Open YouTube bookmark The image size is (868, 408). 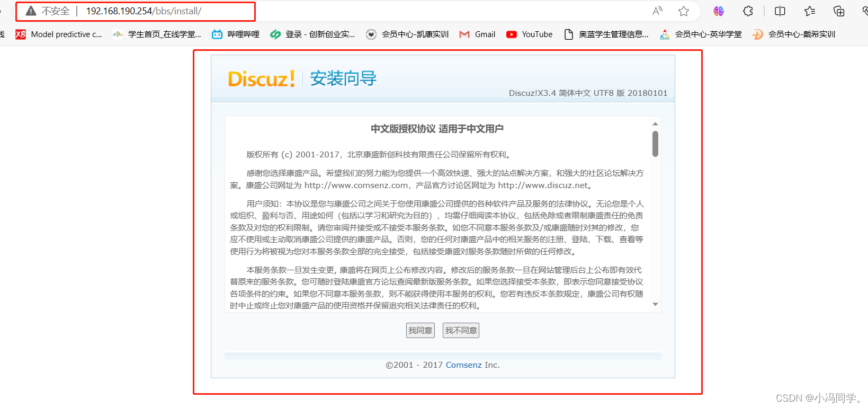point(529,34)
